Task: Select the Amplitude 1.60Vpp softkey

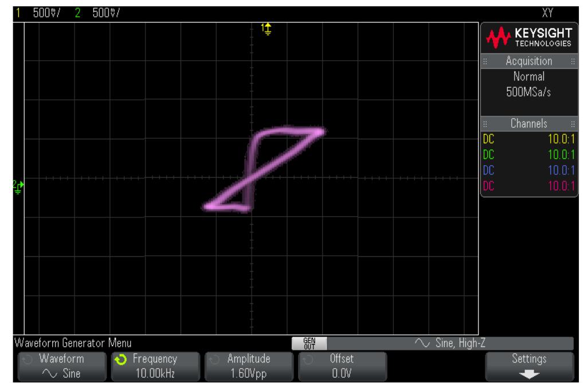Action: click(249, 366)
